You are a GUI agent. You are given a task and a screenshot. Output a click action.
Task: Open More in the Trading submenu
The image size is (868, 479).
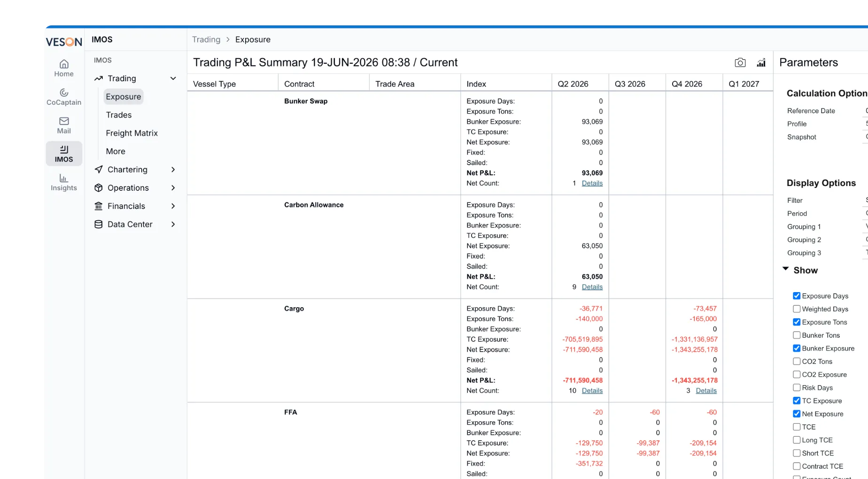coord(116,152)
